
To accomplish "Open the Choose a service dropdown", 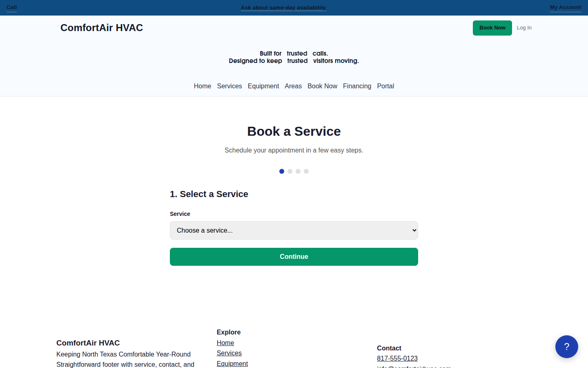I will tap(294, 230).
